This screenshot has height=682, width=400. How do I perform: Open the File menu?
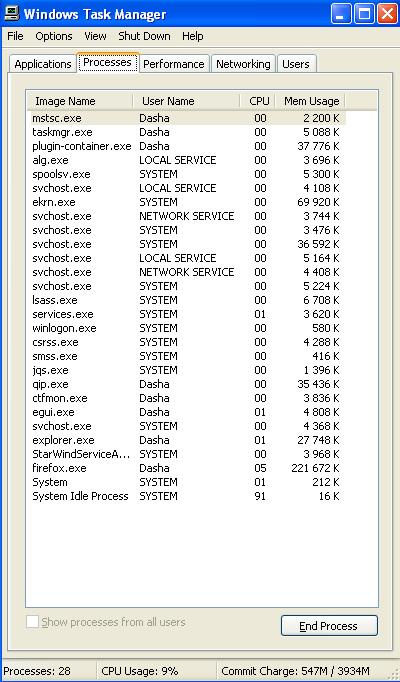15,36
